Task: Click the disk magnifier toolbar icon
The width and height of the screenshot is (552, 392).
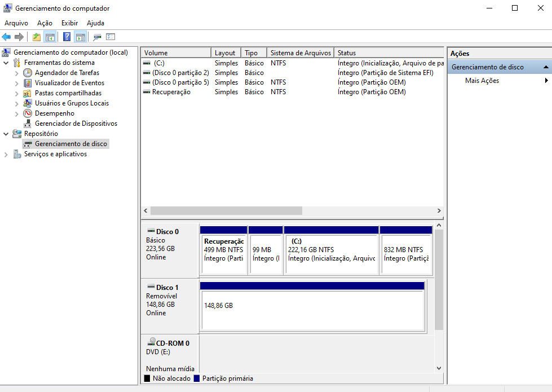Action: click(x=97, y=37)
